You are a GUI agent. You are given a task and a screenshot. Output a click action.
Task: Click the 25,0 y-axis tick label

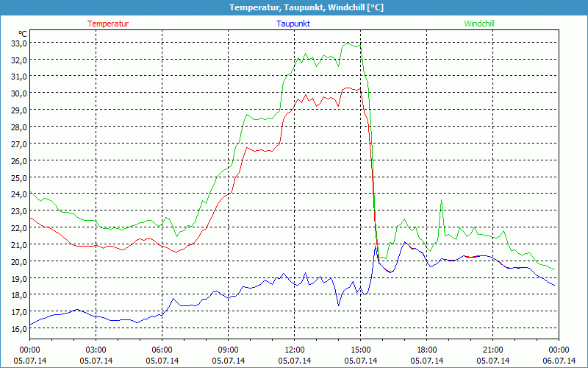click(18, 177)
